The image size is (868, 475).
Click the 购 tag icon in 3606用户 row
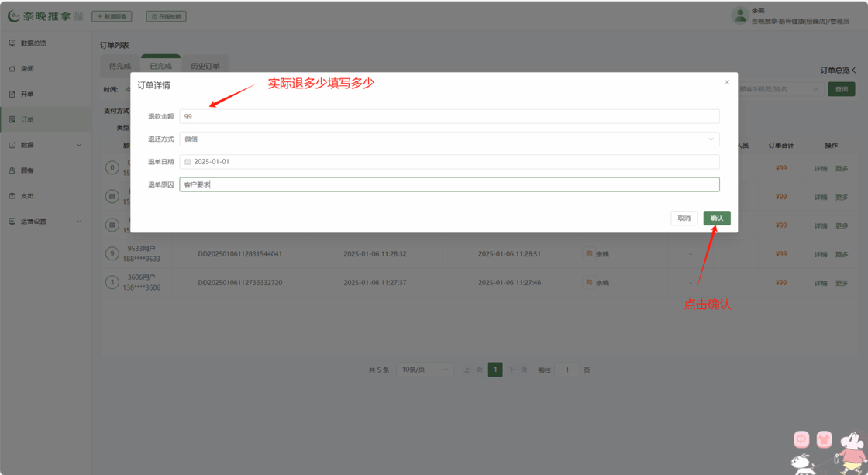click(588, 282)
